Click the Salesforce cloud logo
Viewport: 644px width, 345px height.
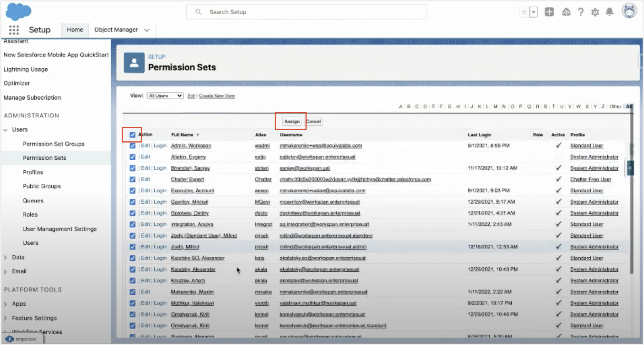tap(18, 12)
